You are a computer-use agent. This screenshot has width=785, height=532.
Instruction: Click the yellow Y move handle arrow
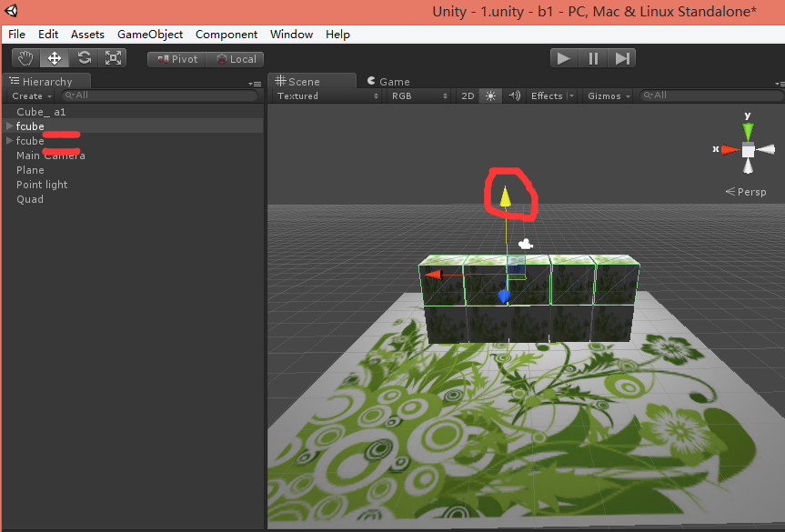[x=506, y=196]
